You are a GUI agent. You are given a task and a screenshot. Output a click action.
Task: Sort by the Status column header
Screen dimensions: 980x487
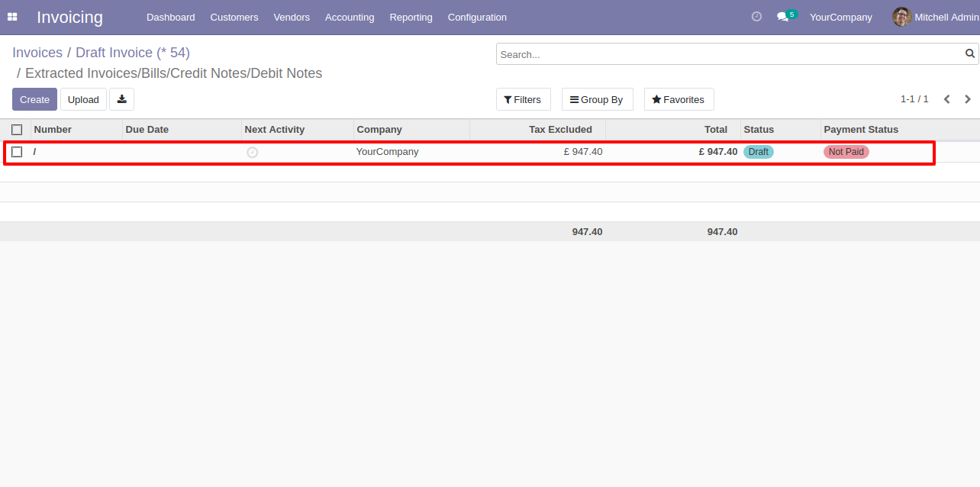click(x=780, y=130)
